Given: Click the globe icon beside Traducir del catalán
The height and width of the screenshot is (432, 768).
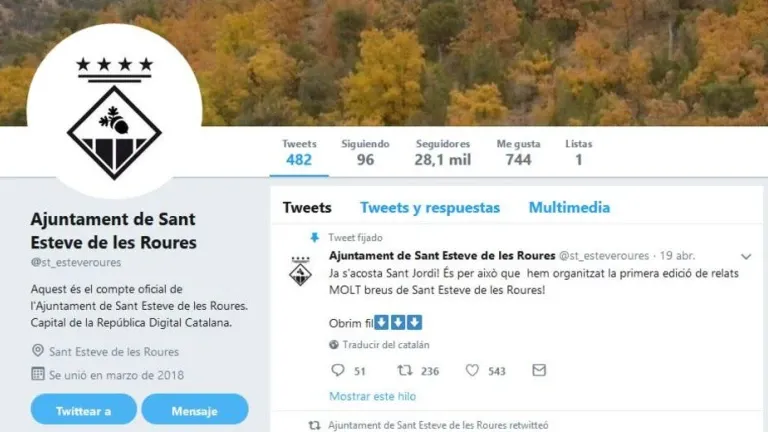Looking at the screenshot, I should 334,345.
